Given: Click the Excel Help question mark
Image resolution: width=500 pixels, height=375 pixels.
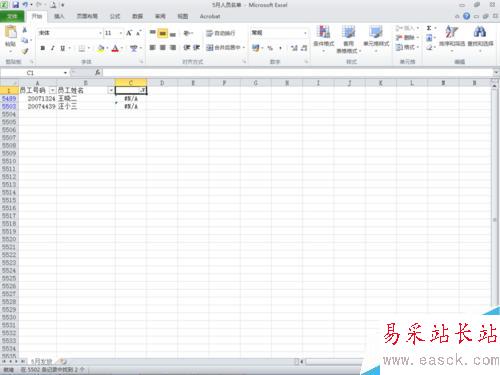Looking at the screenshot, I should pyautogui.click(x=467, y=16).
